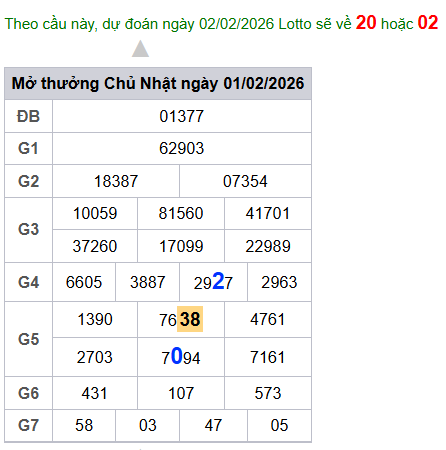446x450 pixels.
Task: Select G3 number 41701
Action: 268,213
